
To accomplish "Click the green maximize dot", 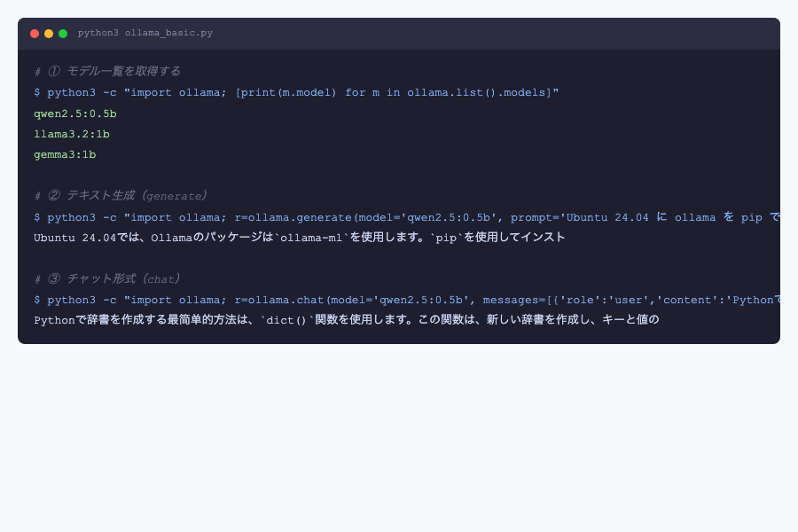I will [x=63, y=34].
